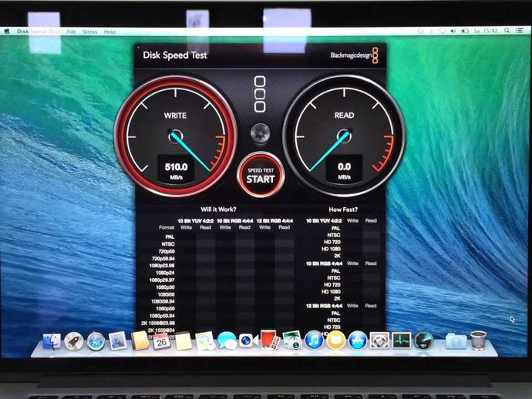The width and height of the screenshot is (532, 399).
Task: Open System Preferences in the dock
Action: click(x=379, y=340)
